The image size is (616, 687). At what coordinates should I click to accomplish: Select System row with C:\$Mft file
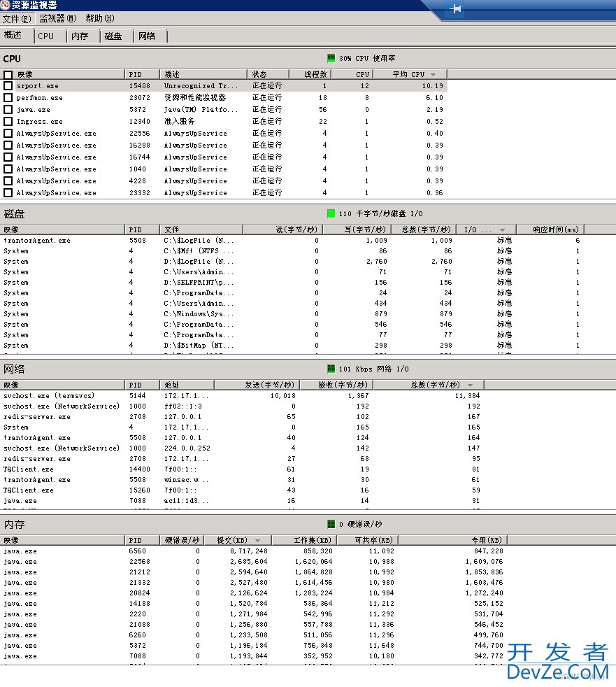click(292, 251)
